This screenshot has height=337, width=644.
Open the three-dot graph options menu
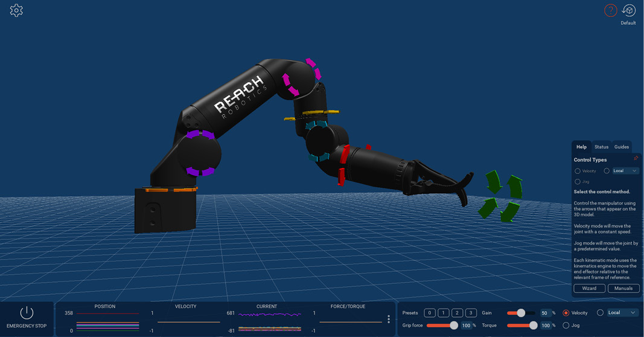[389, 319]
